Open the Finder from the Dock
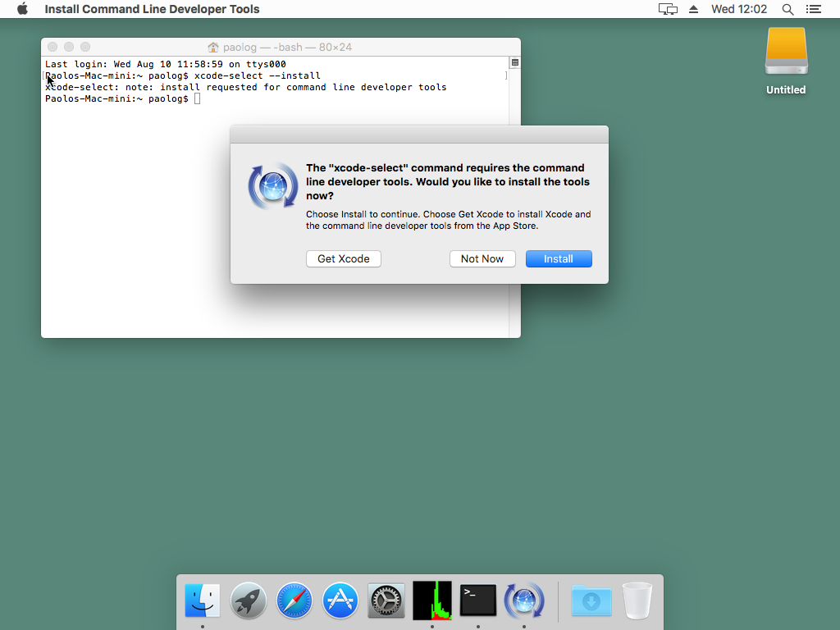Screen dimensions: 840x630 (x=203, y=600)
